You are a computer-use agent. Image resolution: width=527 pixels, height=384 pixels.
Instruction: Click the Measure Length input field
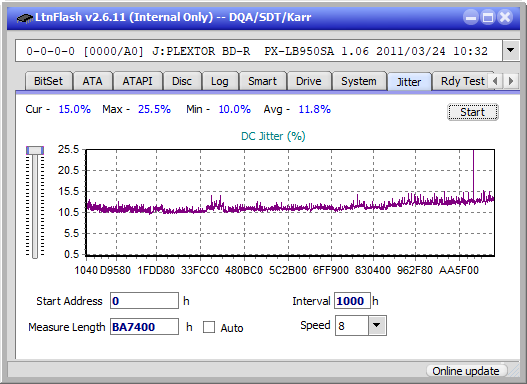click(x=145, y=327)
